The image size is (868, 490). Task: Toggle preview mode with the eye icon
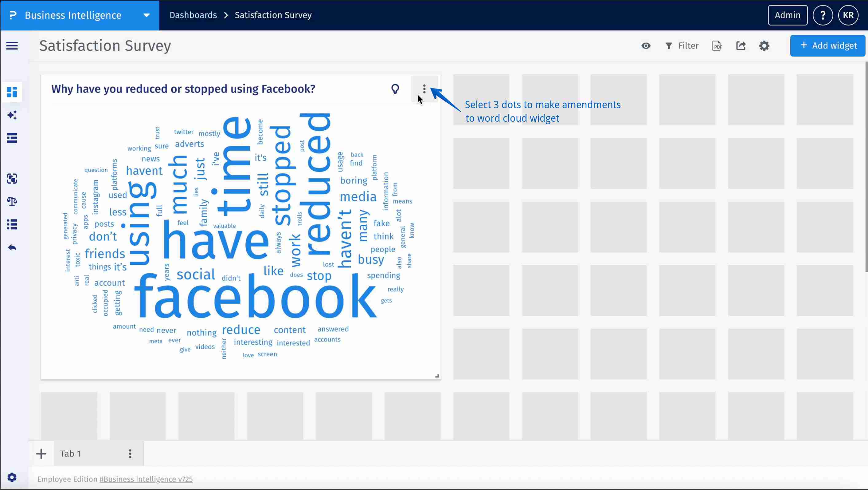646,45
